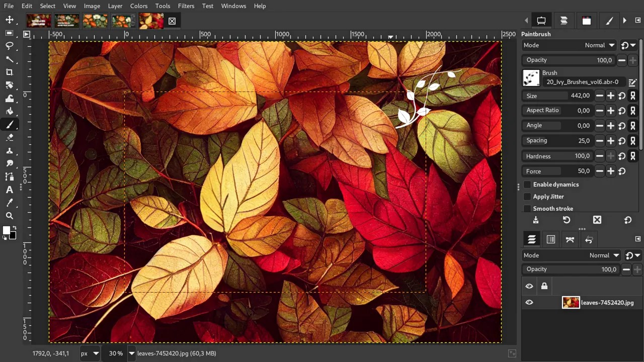Activate the Crop tool
The height and width of the screenshot is (362, 644).
pyautogui.click(x=10, y=72)
